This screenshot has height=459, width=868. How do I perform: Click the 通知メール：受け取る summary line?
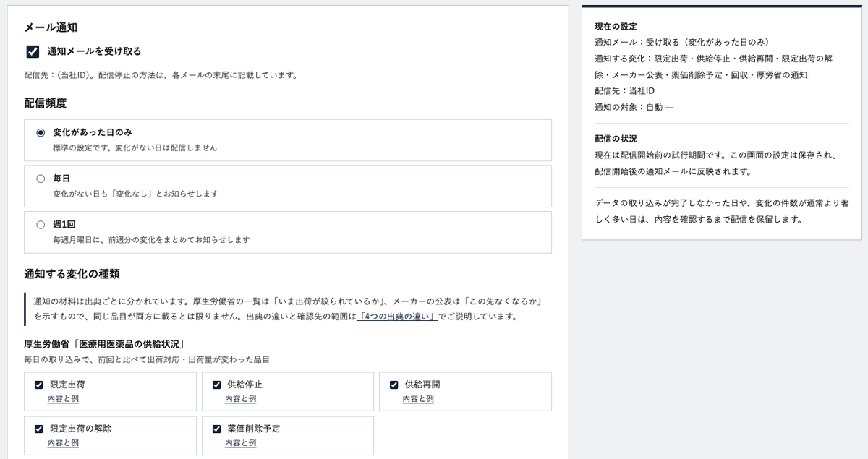point(681,43)
